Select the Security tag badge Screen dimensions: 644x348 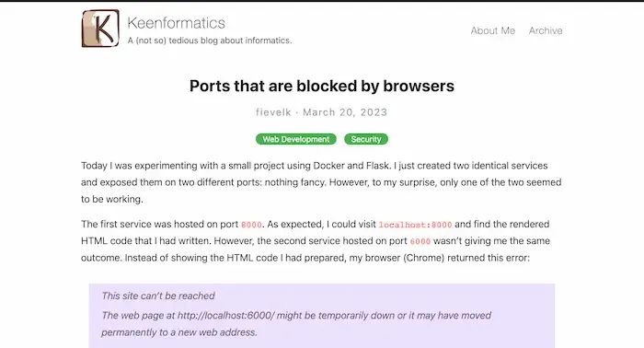click(366, 139)
